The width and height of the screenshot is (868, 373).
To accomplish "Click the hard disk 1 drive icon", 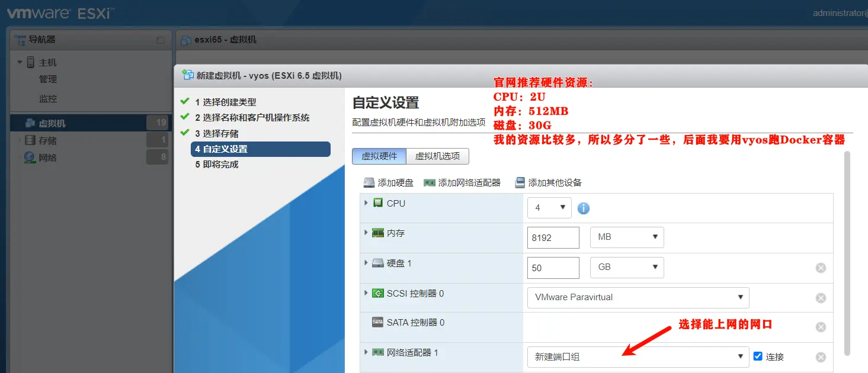I will tap(378, 263).
